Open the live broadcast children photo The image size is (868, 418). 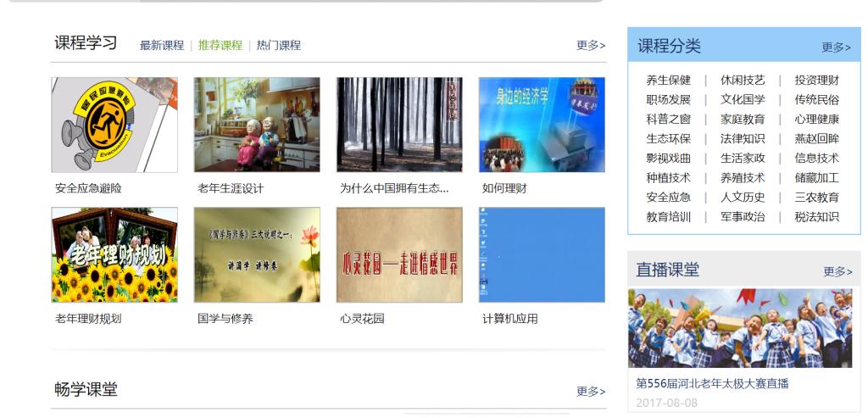(x=740, y=328)
